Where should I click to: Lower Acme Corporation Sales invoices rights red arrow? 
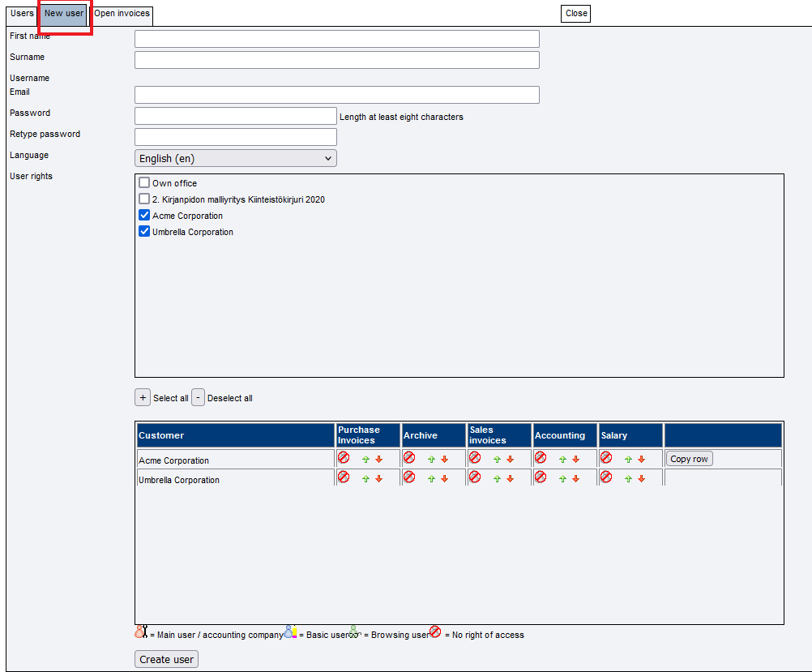510,460
